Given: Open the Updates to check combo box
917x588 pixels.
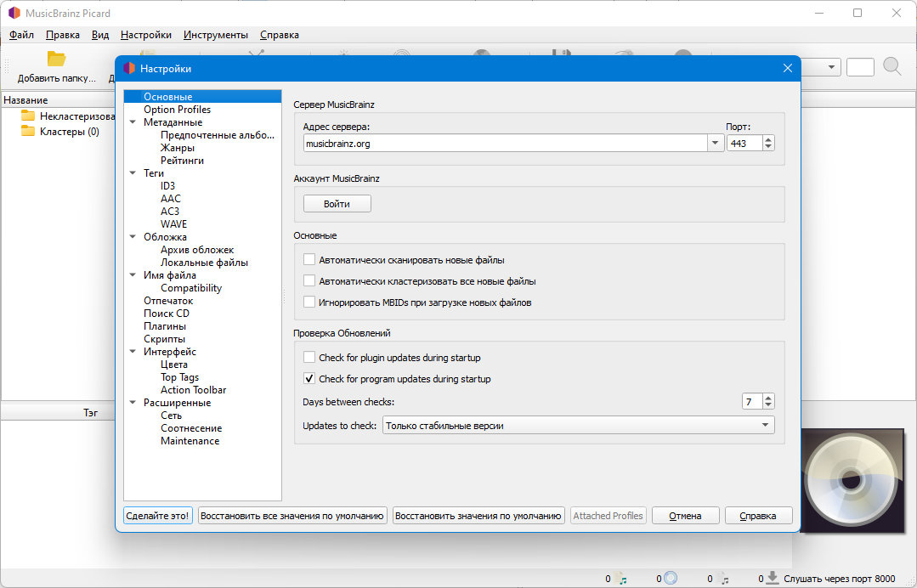Looking at the screenshot, I should [579, 425].
